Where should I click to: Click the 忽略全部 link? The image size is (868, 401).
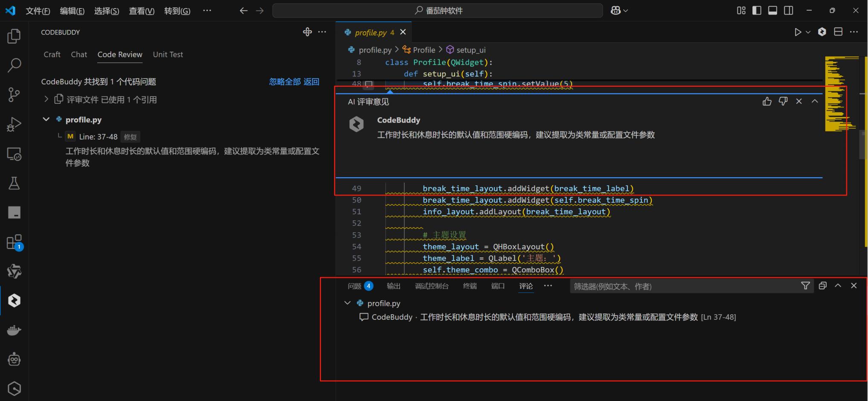pos(284,82)
